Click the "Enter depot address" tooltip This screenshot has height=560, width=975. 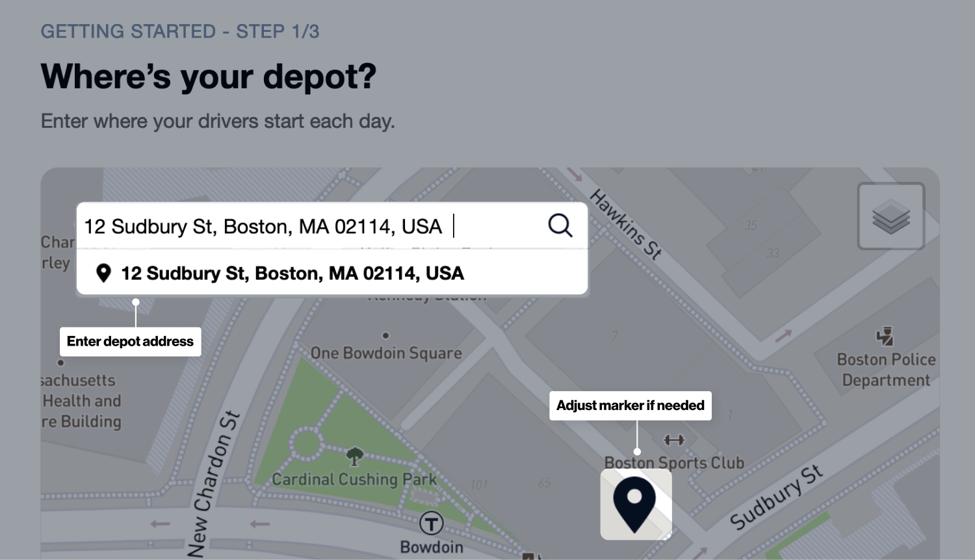(x=130, y=342)
